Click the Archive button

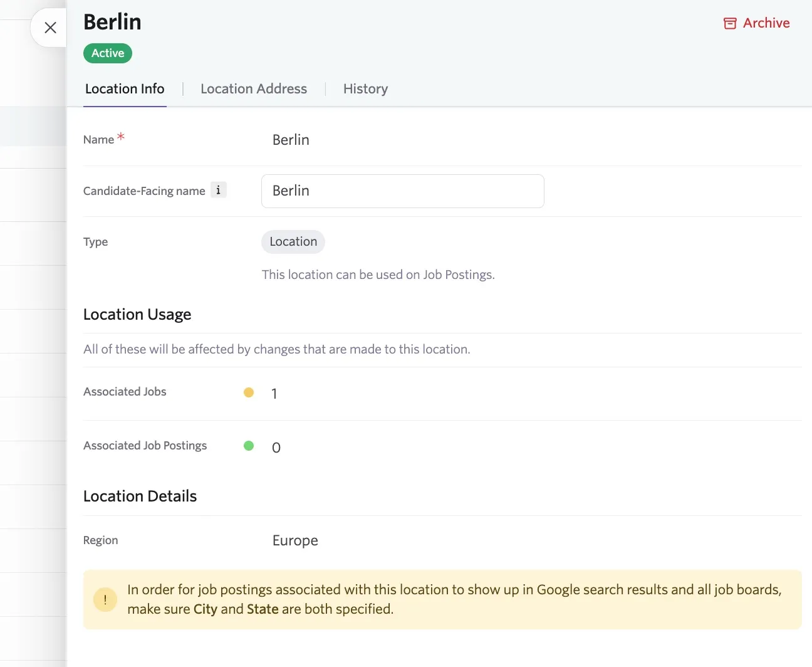pos(756,23)
